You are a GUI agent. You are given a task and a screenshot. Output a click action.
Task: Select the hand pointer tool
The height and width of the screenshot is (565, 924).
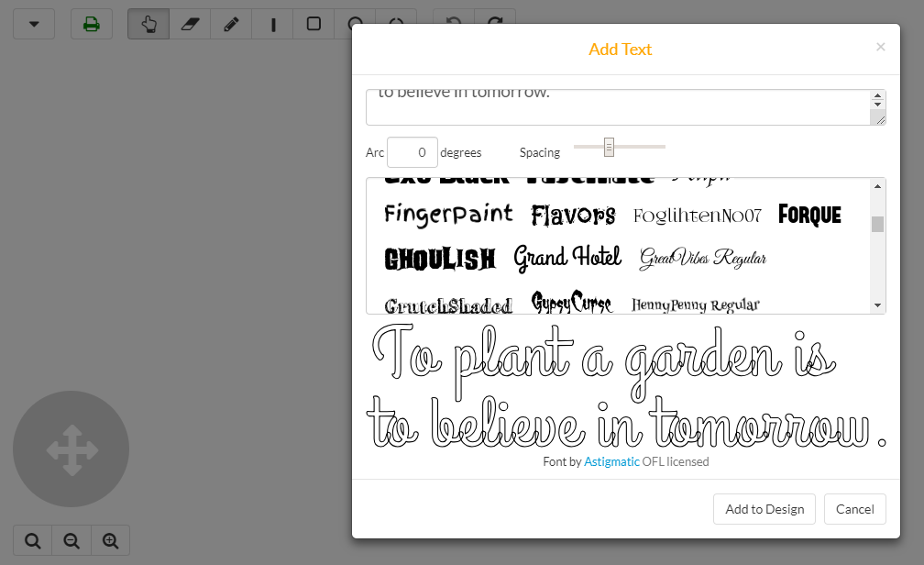(x=148, y=24)
